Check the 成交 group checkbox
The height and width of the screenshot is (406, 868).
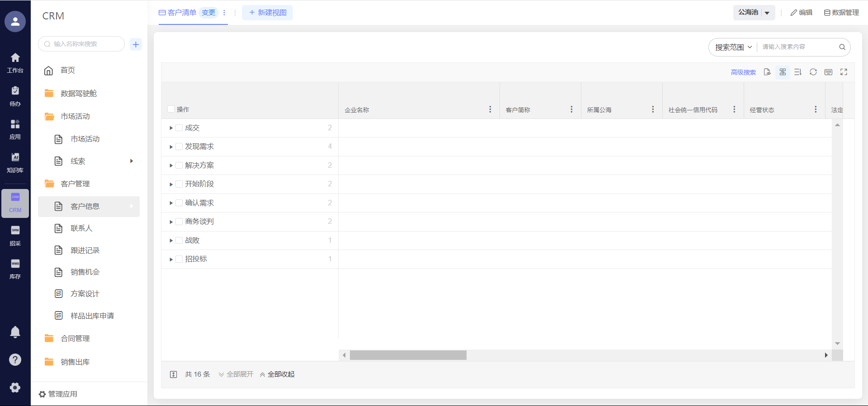click(x=179, y=128)
